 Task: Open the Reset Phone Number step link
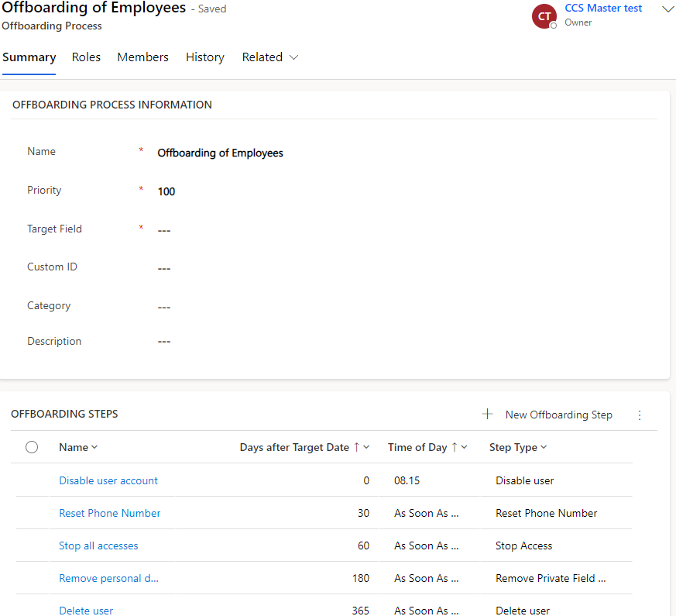[x=110, y=513]
